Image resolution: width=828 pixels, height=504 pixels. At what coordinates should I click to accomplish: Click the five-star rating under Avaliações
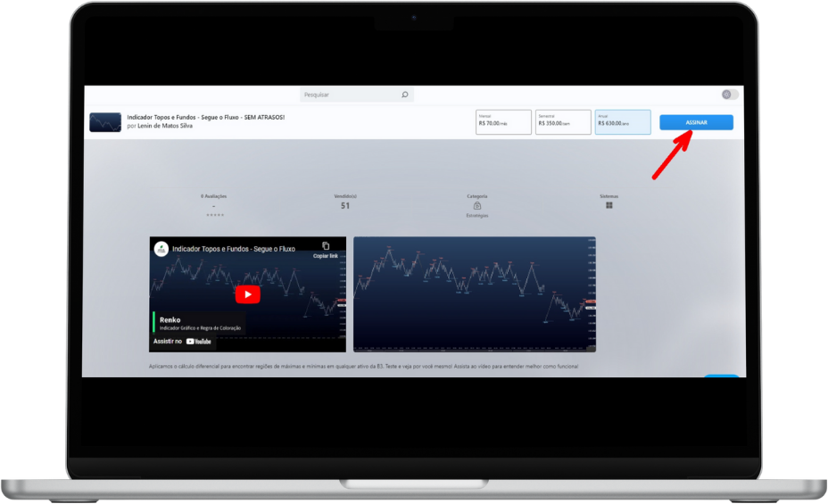(215, 215)
